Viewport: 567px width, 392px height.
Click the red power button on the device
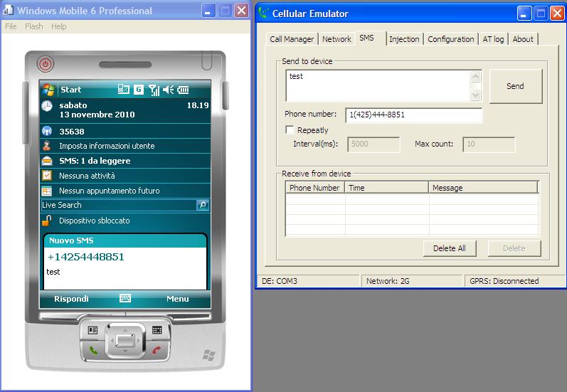(46, 64)
